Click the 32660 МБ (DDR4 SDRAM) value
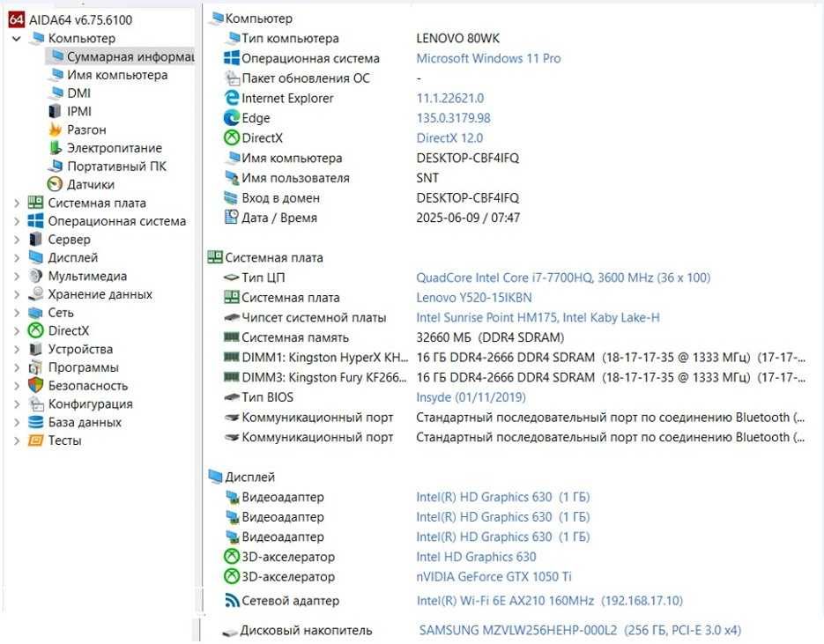This screenshot has height=644, width=824. (490, 337)
